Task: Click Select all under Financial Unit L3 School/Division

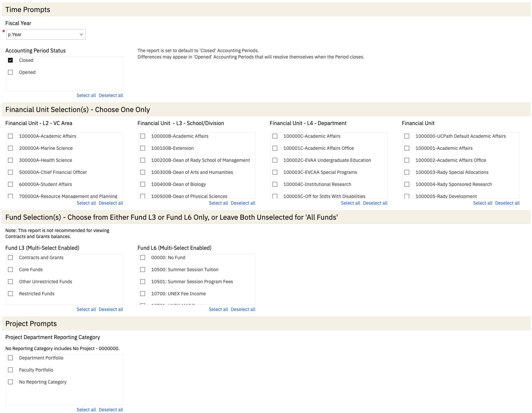Action: click(218, 203)
